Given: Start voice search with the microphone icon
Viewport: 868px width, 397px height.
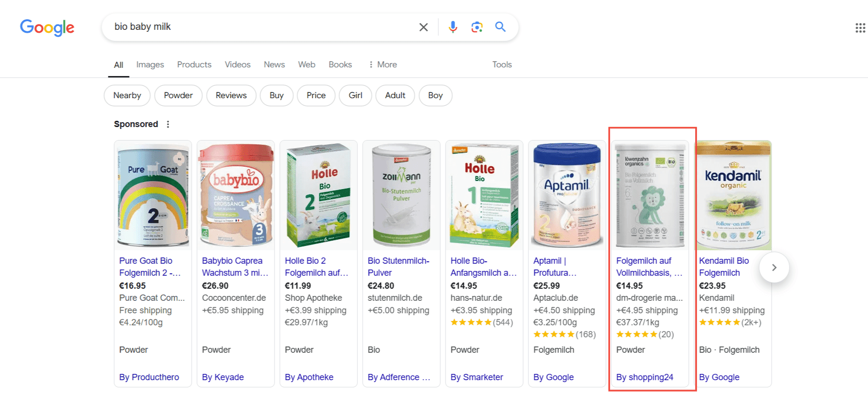Looking at the screenshot, I should pos(453,27).
